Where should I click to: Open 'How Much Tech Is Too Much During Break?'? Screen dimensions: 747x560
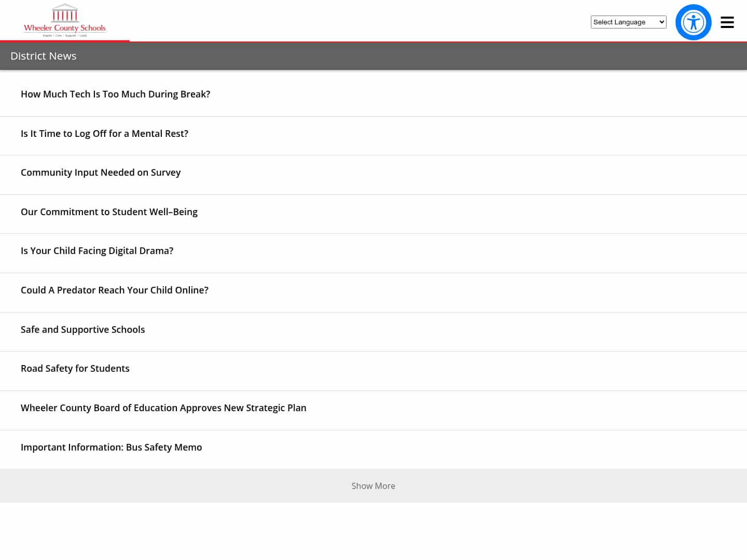click(115, 94)
